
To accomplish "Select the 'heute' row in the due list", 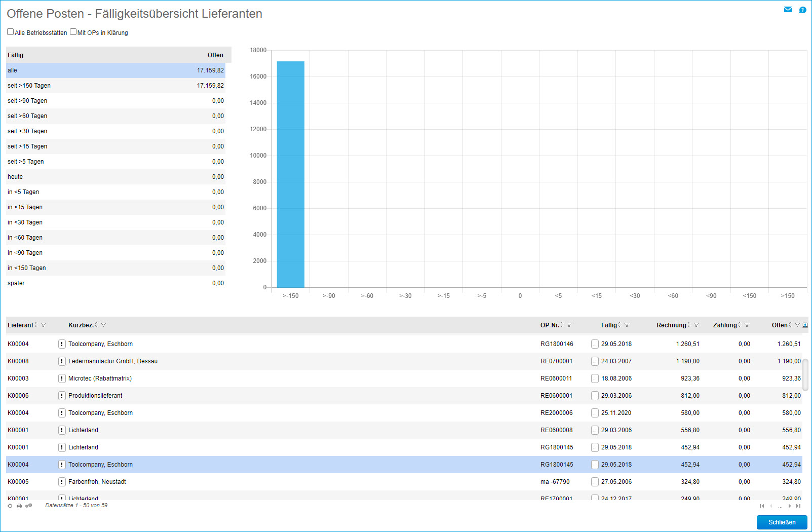I will pos(115,177).
